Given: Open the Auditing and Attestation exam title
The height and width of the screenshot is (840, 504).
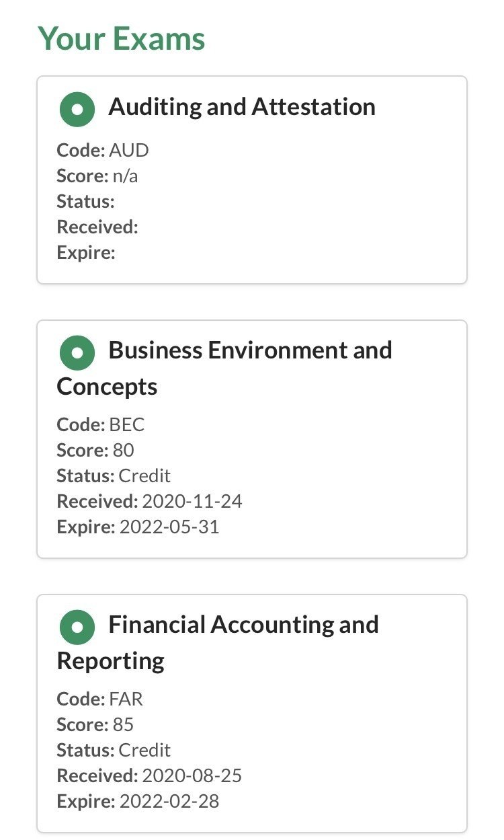Looking at the screenshot, I should click(242, 106).
